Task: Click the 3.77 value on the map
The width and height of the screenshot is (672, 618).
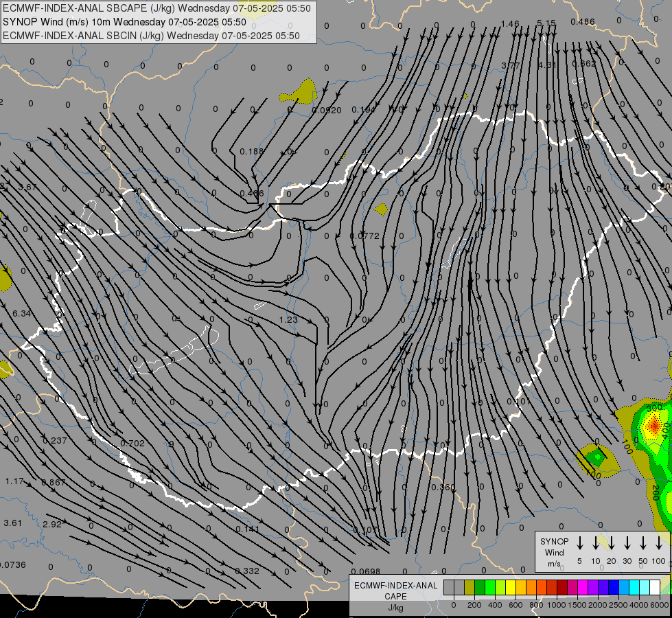Action: [511, 65]
